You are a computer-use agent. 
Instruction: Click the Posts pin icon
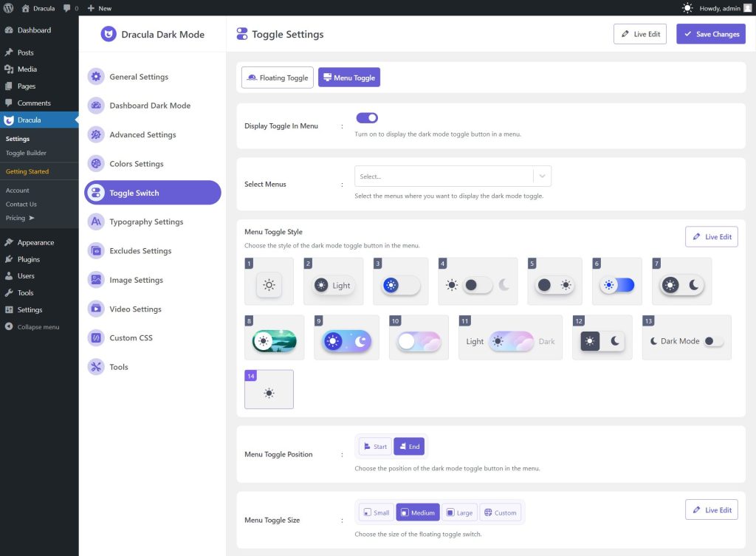[x=9, y=52]
